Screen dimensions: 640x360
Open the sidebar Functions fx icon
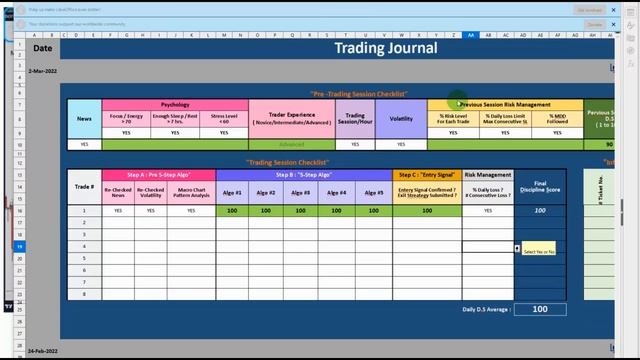coord(631,63)
